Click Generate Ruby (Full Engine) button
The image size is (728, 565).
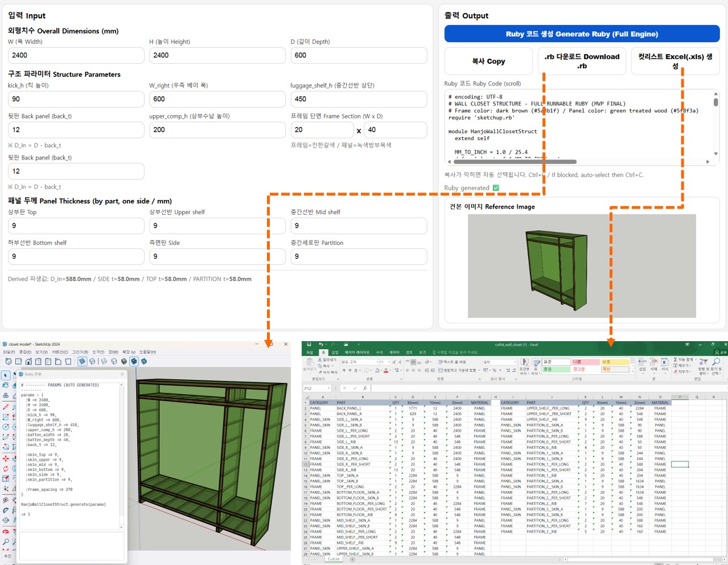(x=582, y=34)
